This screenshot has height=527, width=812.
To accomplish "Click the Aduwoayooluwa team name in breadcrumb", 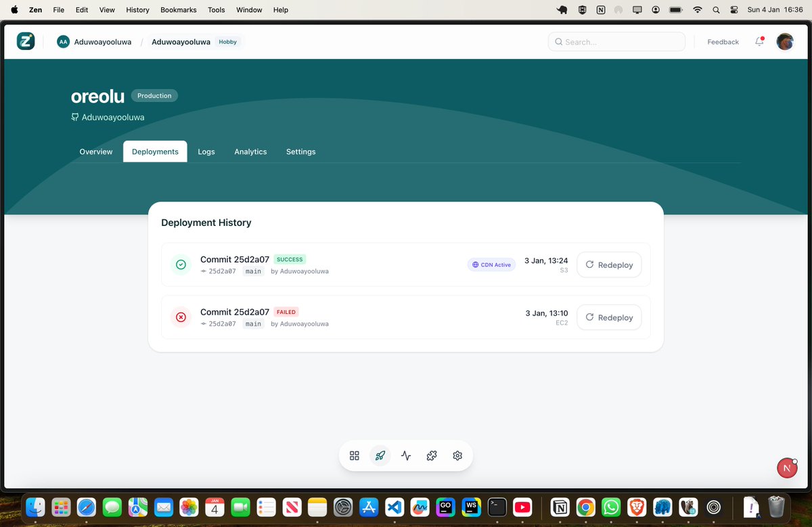I will click(104, 42).
